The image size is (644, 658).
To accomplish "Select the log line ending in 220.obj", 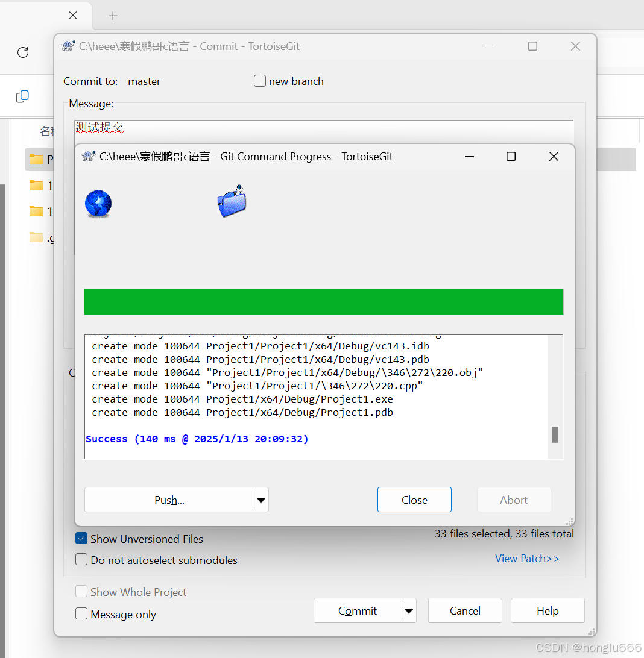I will 288,372.
